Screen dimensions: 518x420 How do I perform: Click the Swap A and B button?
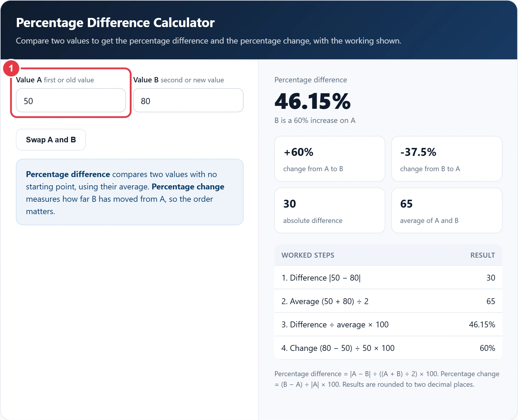tap(51, 140)
